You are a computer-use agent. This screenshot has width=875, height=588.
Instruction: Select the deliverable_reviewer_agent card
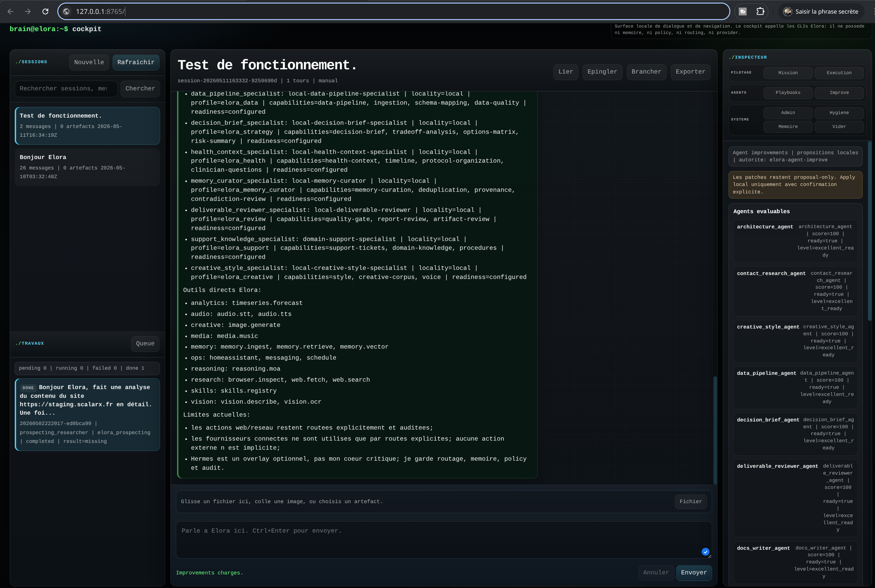(x=795, y=498)
